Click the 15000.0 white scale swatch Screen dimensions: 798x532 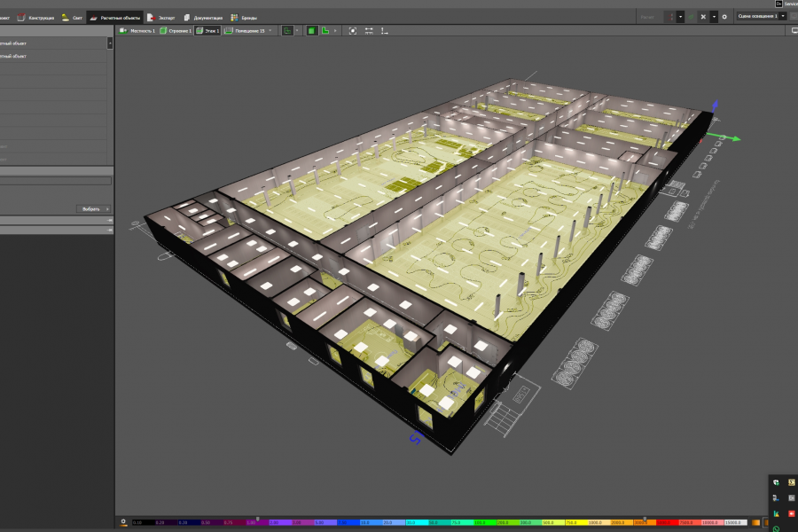coord(736,522)
